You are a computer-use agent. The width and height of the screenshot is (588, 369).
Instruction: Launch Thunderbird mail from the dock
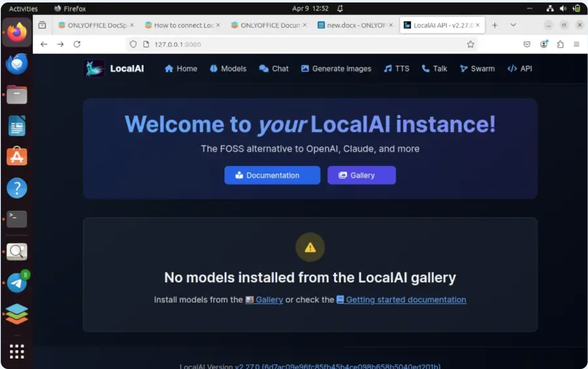click(17, 64)
